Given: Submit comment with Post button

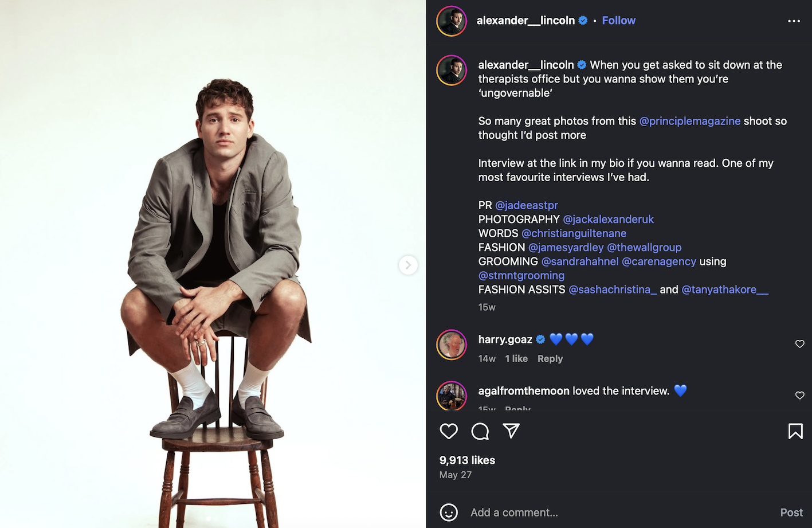Looking at the screenshot, I should coord(791,513).
